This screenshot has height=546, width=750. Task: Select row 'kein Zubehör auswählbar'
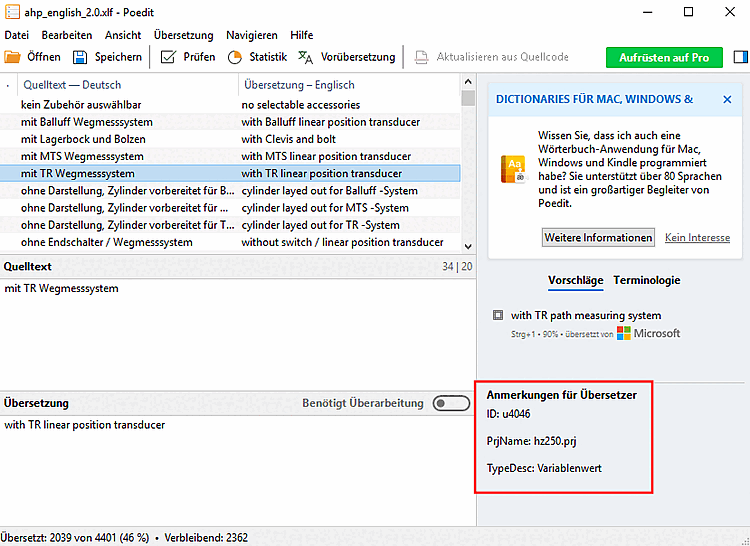pos(230,105)
